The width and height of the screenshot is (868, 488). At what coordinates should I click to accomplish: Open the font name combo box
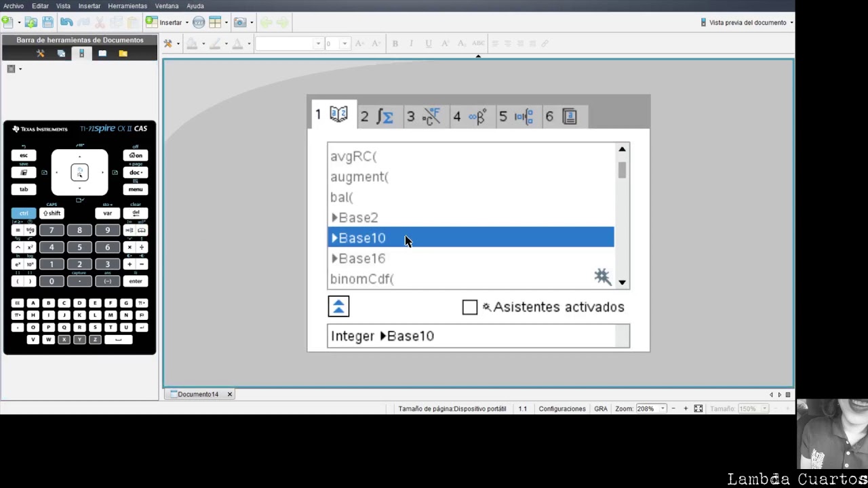[289, 43]
